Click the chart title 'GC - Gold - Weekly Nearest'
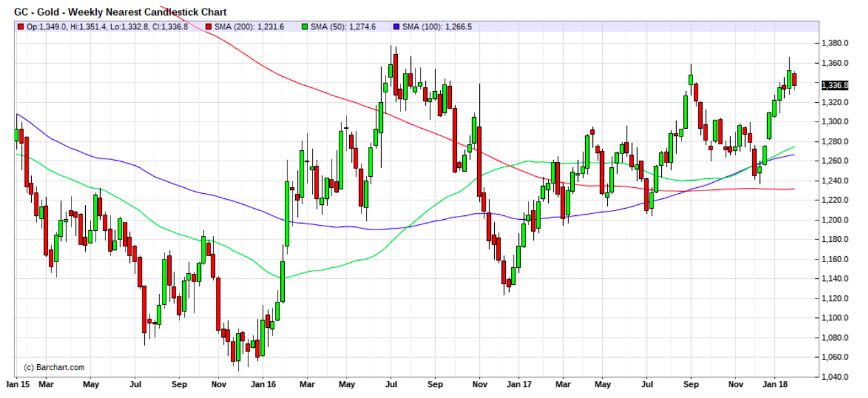The image size is (868, 398). 117,12
